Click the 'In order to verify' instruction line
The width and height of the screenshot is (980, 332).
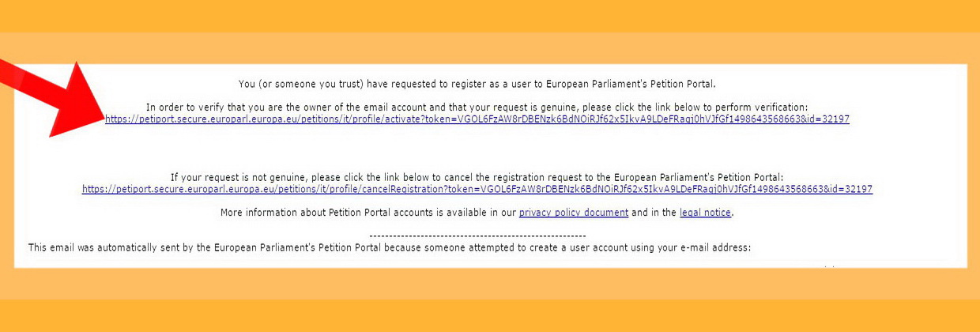[477, 107]
